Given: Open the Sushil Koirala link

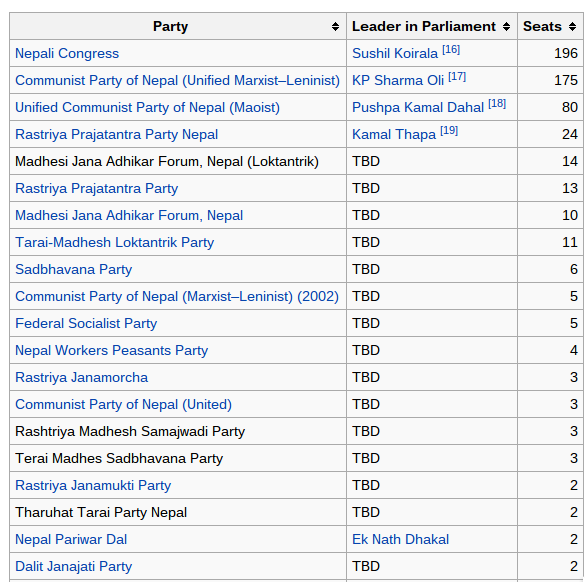Looking at the screenshot, I should (x=395, y=53).
